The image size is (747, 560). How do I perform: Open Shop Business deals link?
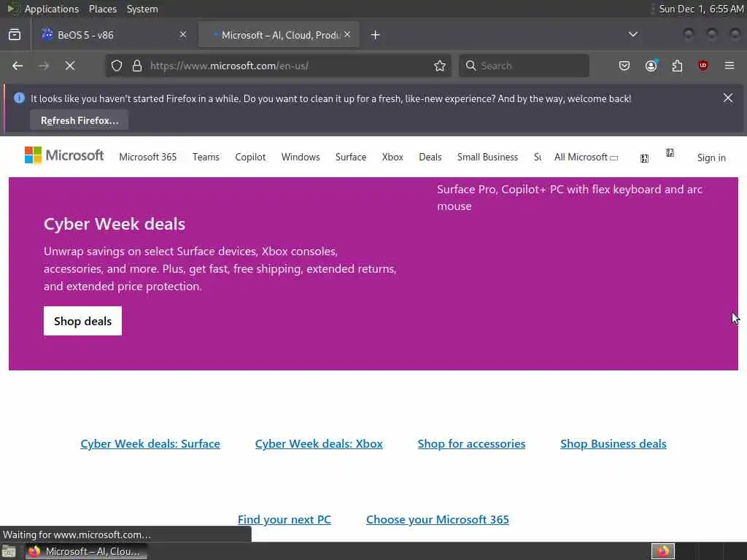[x=613, y=444]
